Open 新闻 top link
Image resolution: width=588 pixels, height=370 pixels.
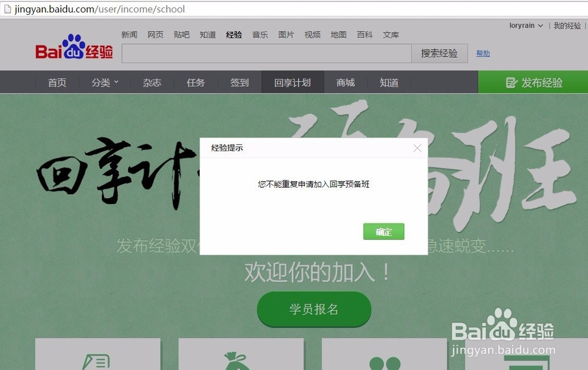point(129,35)
